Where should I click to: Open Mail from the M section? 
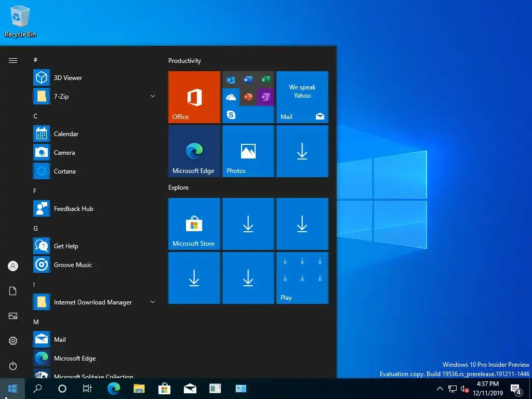coord(95,339)
